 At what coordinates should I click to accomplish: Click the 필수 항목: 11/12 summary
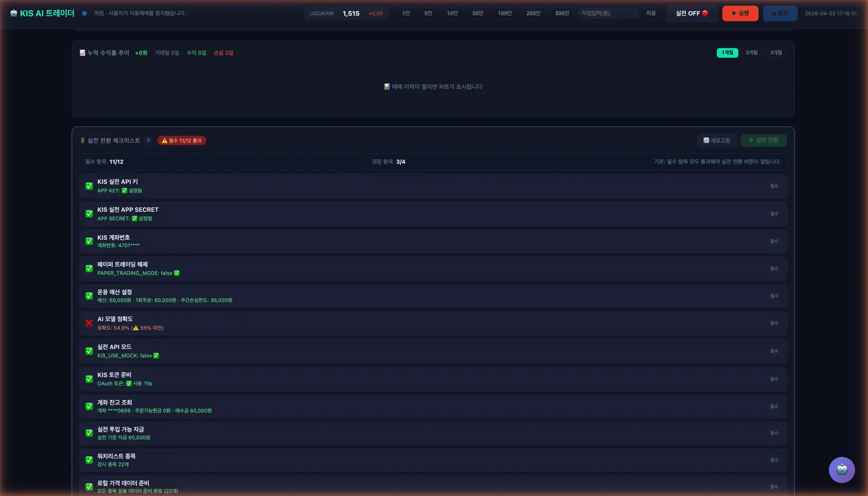(104, 162)
